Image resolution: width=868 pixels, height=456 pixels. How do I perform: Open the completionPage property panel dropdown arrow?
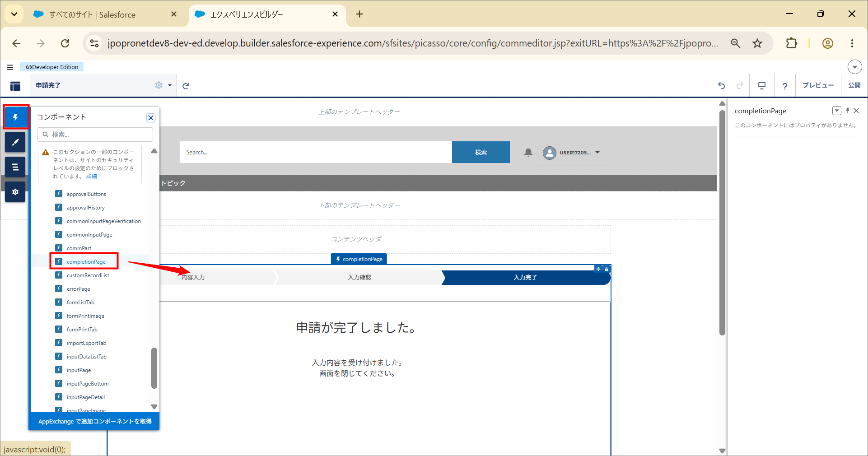(x=836, y=111)
